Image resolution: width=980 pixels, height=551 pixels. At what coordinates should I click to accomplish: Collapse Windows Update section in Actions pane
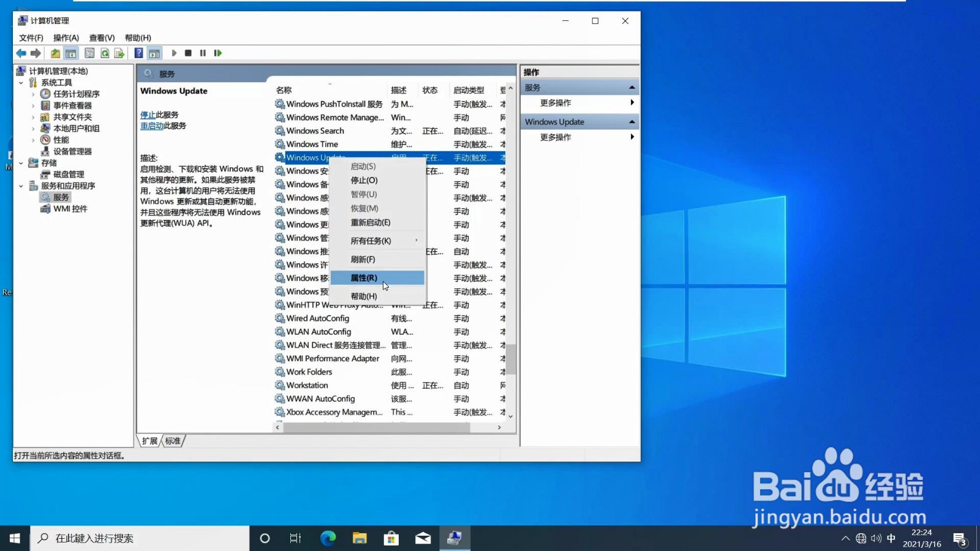[x=631, y=122]
